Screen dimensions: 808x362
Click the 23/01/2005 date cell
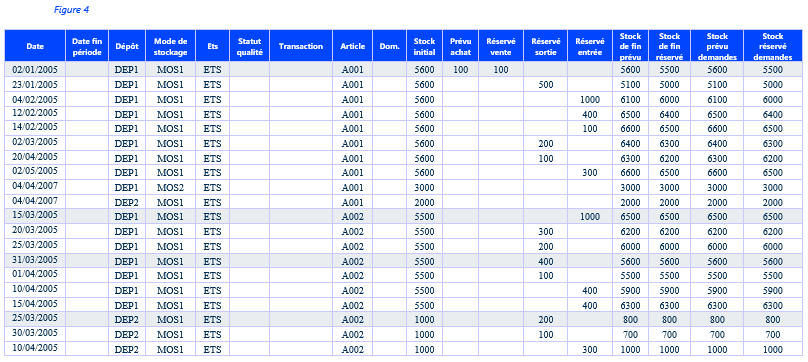(x=35, y=84)
